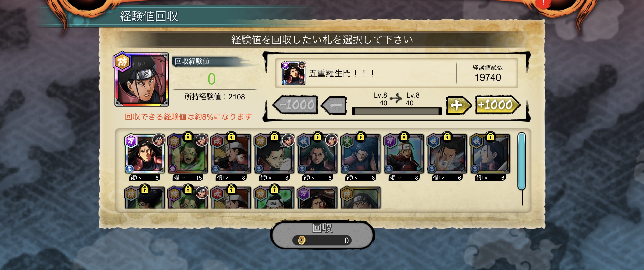This screenshot has height=270, width=644.
Task: Select second-row unlocked purple 万 card
Action: click(x=317, y=198)
